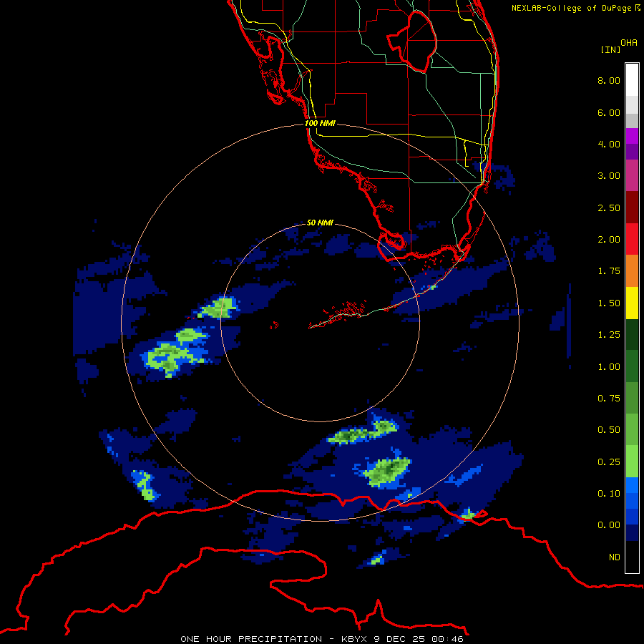Select the 2.00 legend value

tap(609, 240)
